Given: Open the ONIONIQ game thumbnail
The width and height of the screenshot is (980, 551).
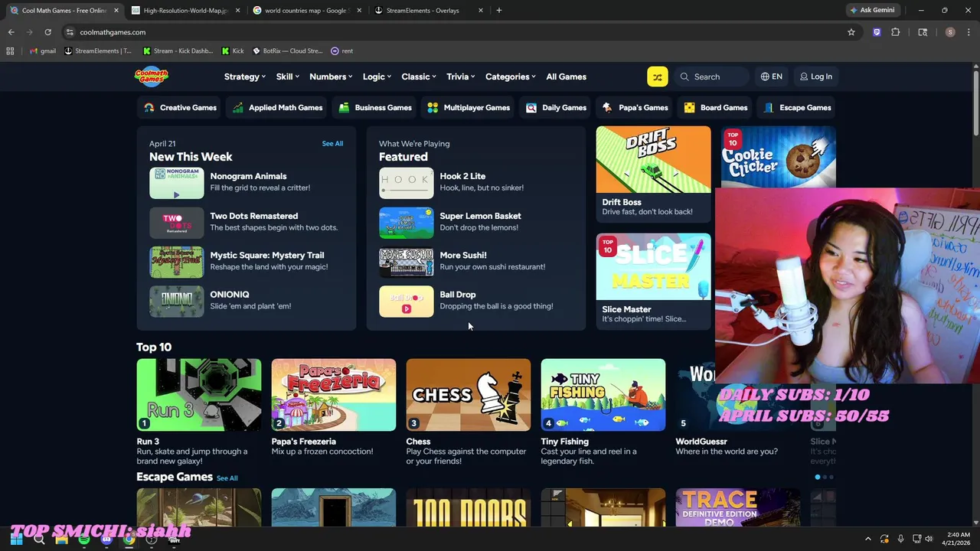Looking at the screenshot, I should coord(177,302).
